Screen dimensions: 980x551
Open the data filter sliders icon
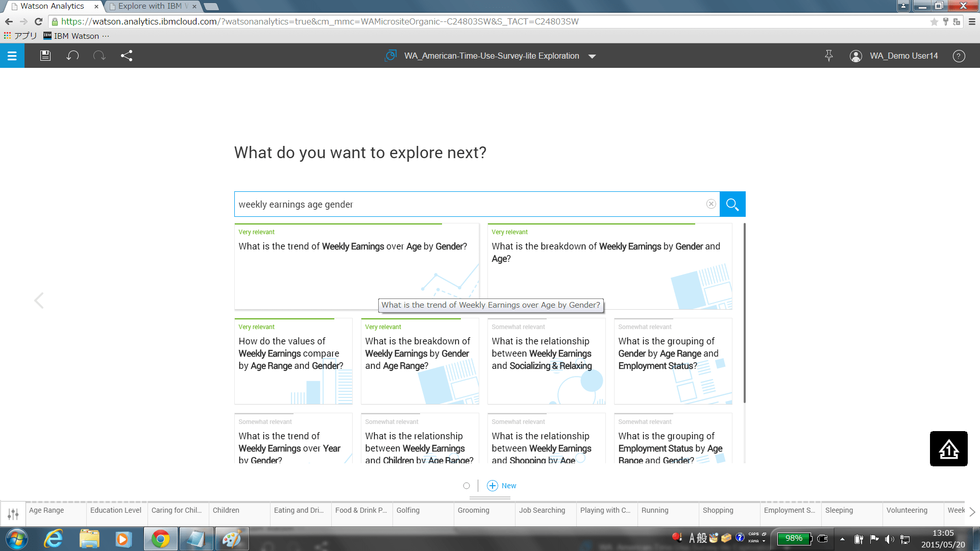click(x=13, y=513)
